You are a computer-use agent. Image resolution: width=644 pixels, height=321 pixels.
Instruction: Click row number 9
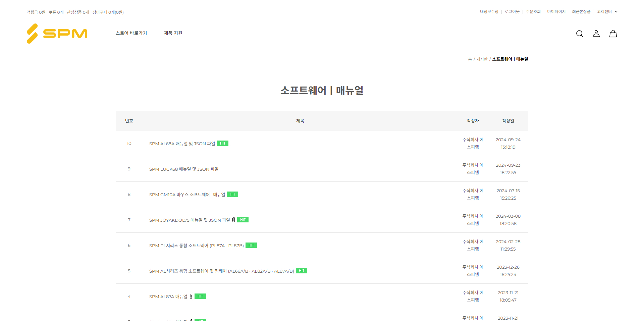(129, 169)
